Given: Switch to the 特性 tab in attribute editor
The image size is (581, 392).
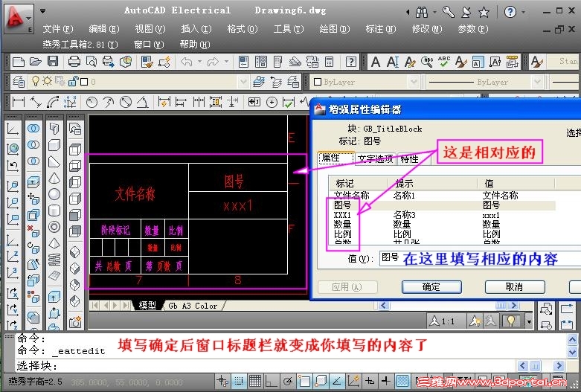Looking at the screenshot, I should 409,159.
